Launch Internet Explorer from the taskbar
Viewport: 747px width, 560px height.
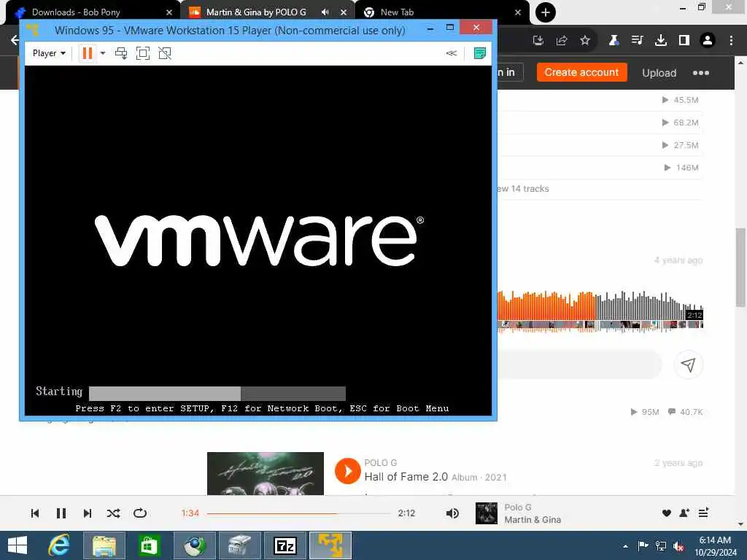(x=59, y=545)
